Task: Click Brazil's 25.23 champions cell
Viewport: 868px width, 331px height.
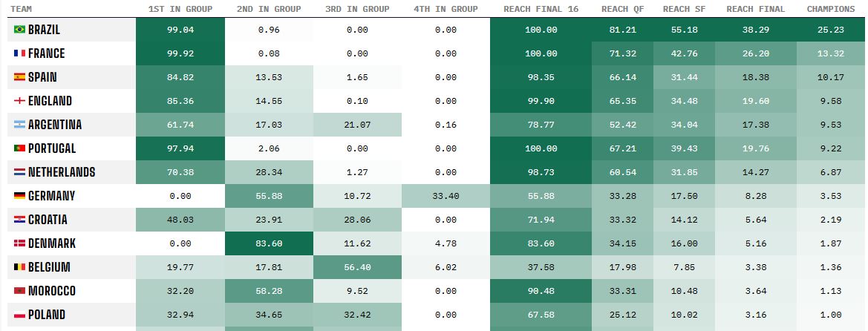Action: 830,30
